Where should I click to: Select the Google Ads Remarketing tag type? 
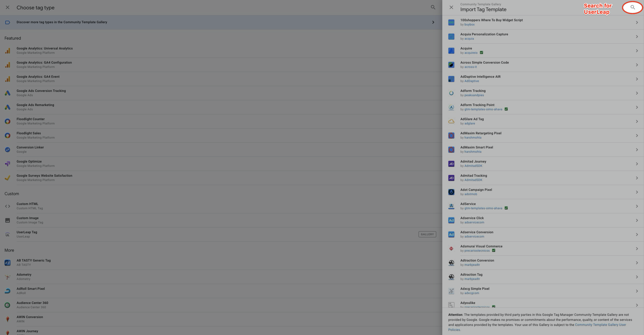click(221, 107)
